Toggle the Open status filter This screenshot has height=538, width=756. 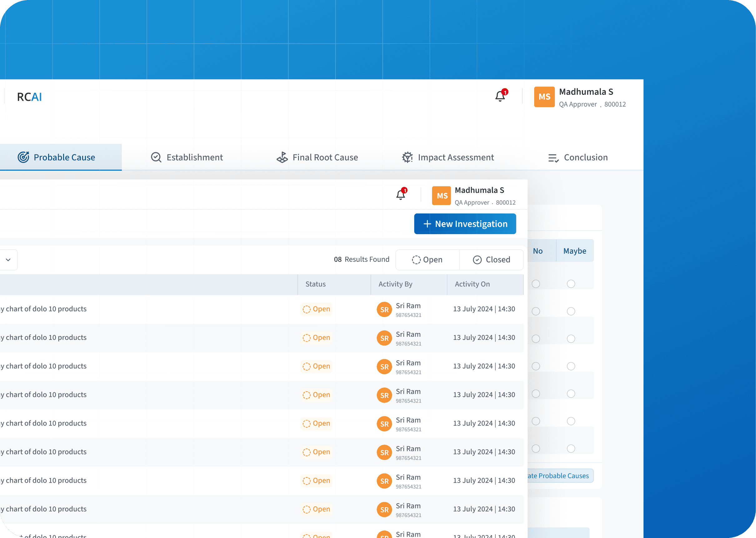coord(427,260)
